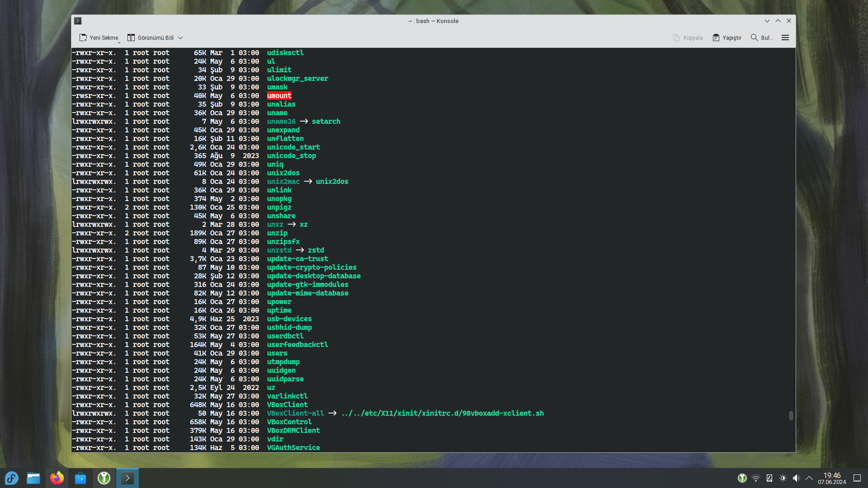Paste with the Yapıştır button
Image resolution: width=868 pixels, height=488 pixels.
[727, 38]
